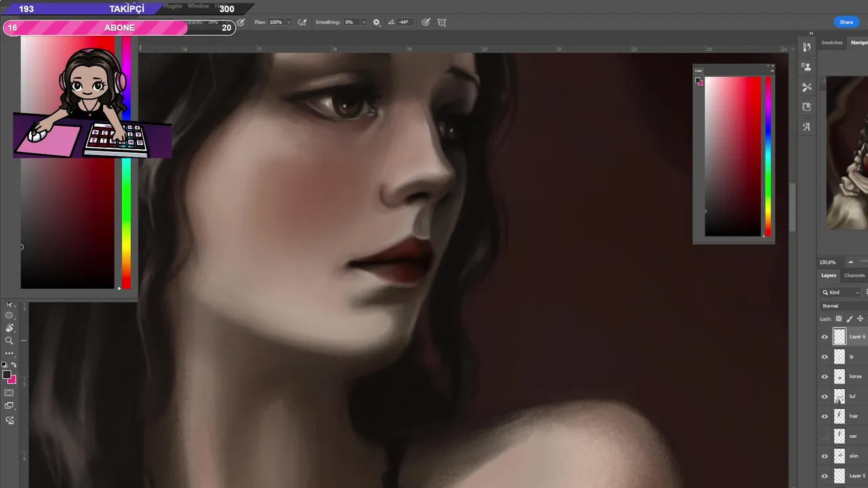Image resolution: width=868 pixels, height=488 pixels.
Task: Select the ip layer name
Action: click(852, 357)
